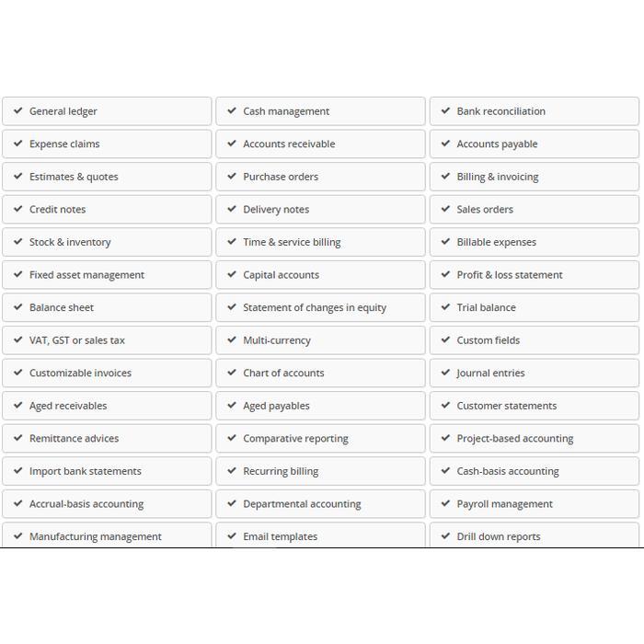Click the check icon next to Balance sheet

pos(18,306)
